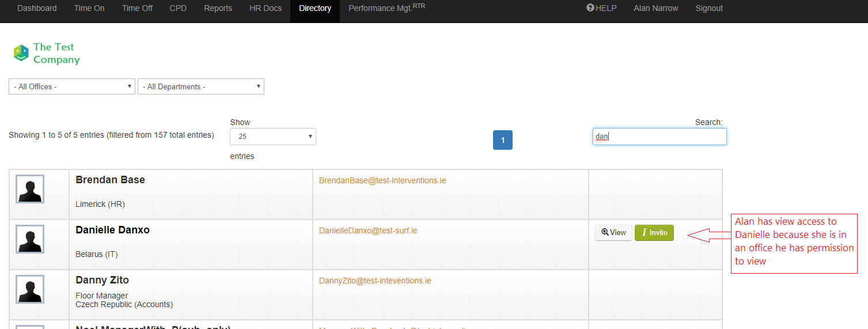Open HELP from the top bar
868x329 pixels.
[x=601, y=9]
